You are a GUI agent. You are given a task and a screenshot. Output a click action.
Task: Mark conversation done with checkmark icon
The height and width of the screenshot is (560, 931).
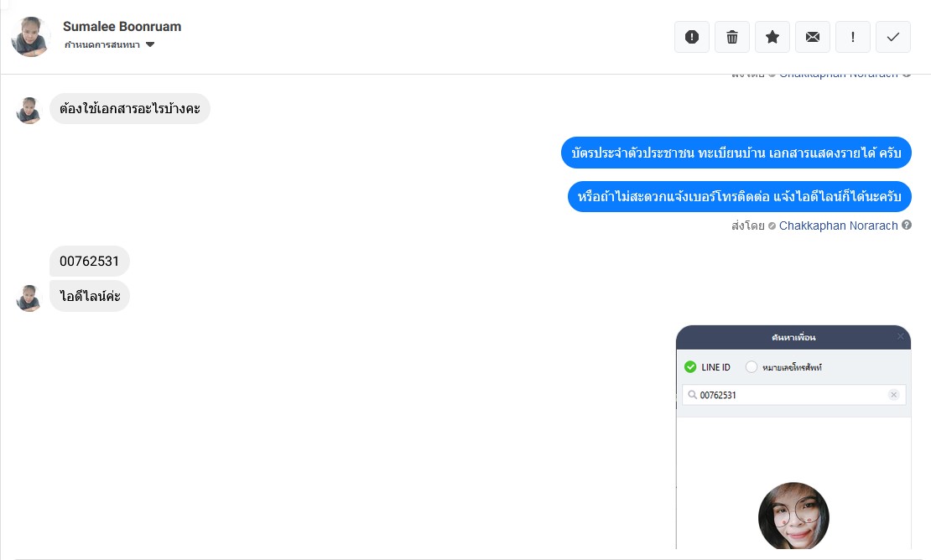click(893, 37)
